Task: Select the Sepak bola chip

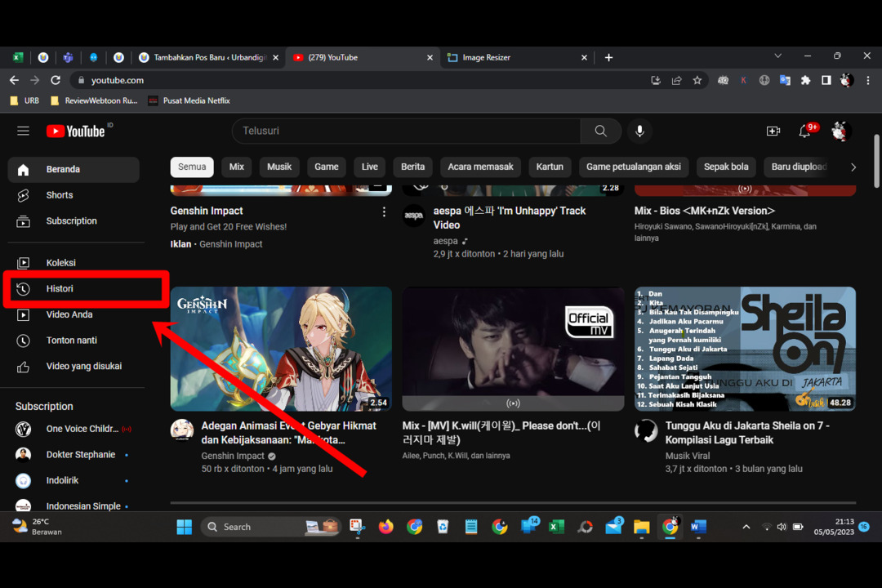Action: 726,167
